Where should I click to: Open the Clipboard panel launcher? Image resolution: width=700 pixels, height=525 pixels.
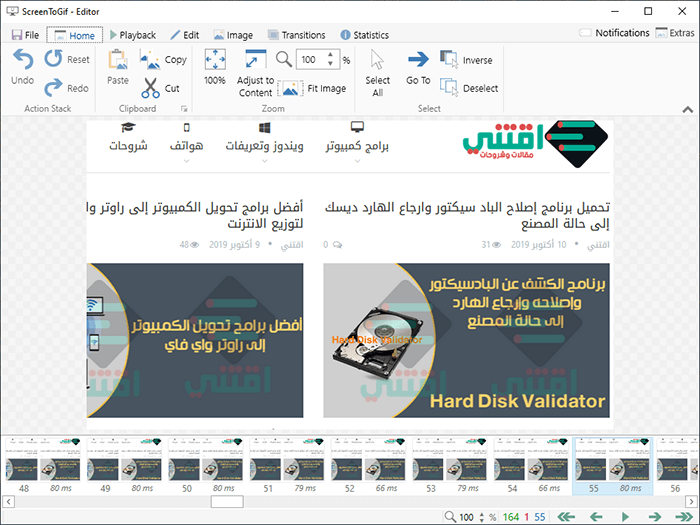click(184, 108)
